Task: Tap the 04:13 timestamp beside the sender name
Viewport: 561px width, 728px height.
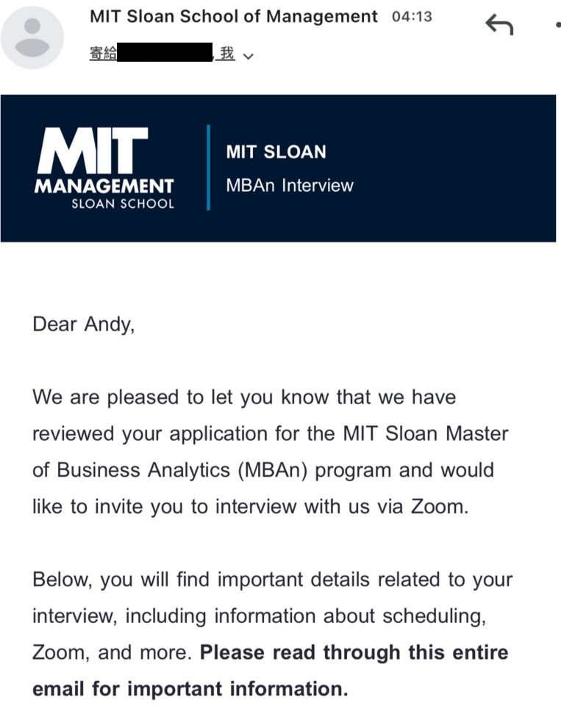Action: point(411,16)
